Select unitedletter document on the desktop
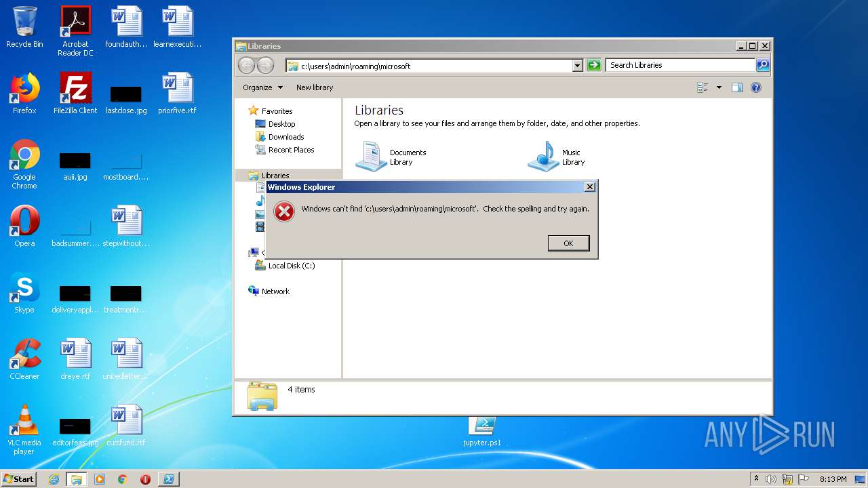This screenshot has width=868, height=488. coord(126,359)
